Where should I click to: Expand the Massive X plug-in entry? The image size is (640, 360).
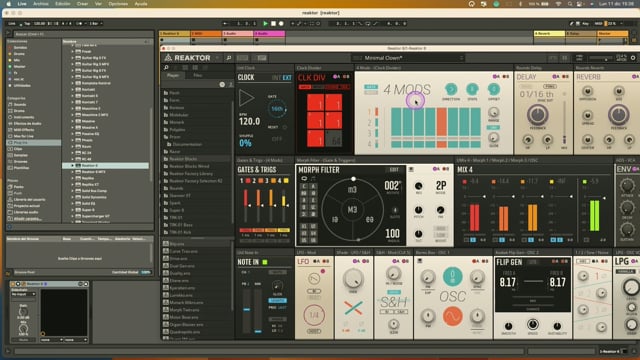pyautogui.click(x=73, y=127)
